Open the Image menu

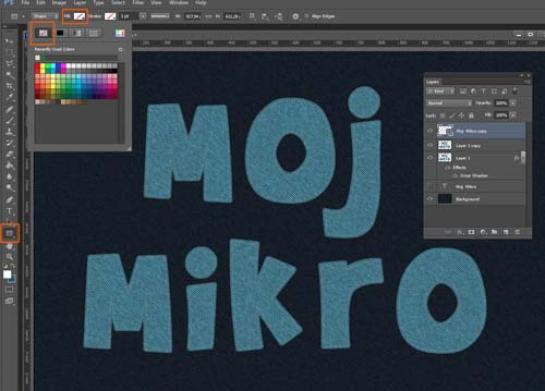(59, 3)
